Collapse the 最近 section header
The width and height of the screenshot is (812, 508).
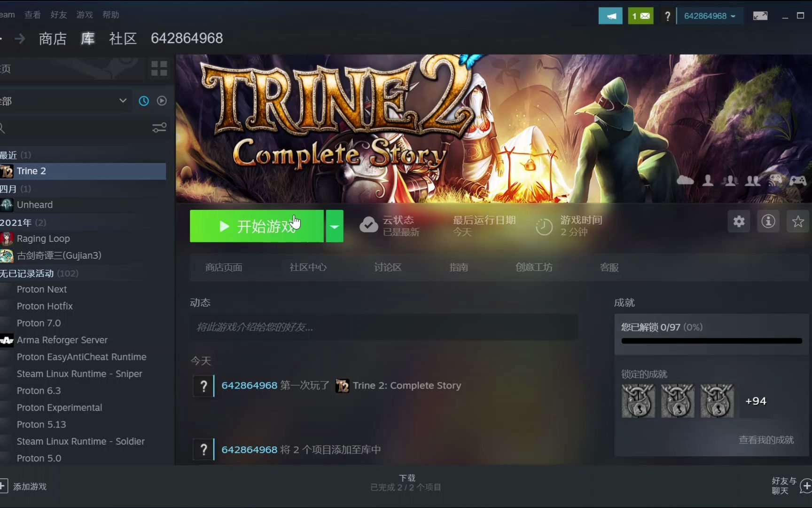click(16, 155)
